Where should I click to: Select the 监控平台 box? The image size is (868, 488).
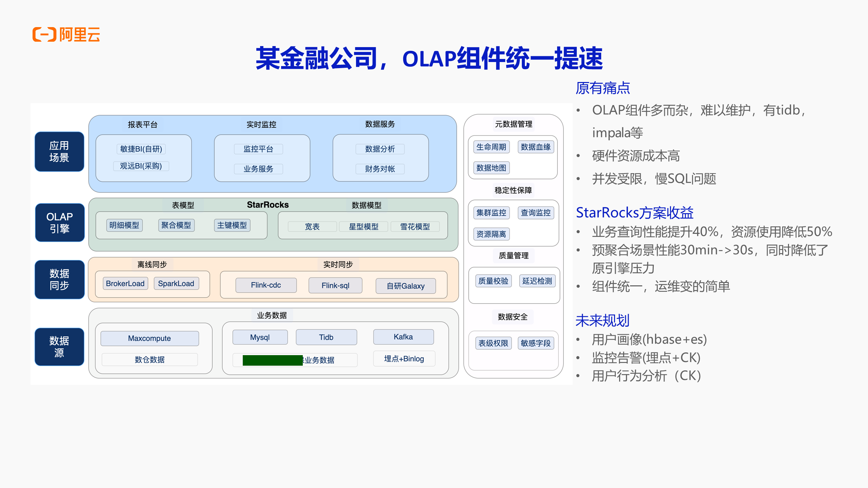(258, 149)
